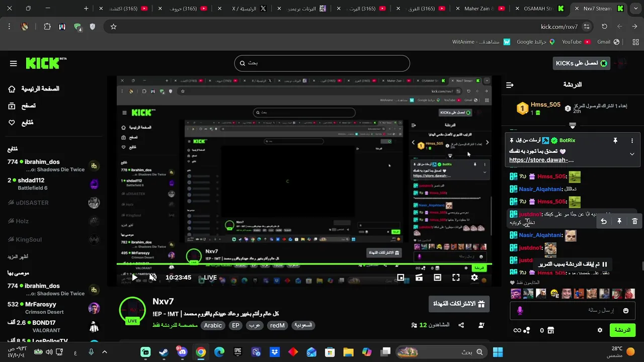Open ibrahim_dos followed channel
This screenshot has width=644, height=362.
click(53, 165)
